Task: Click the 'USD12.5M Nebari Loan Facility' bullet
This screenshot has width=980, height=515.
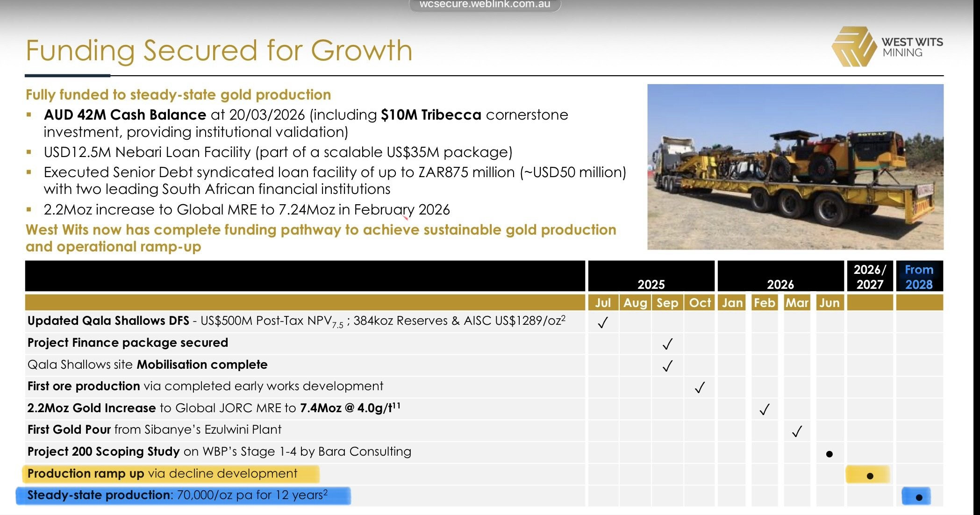Action: point(278,152)
